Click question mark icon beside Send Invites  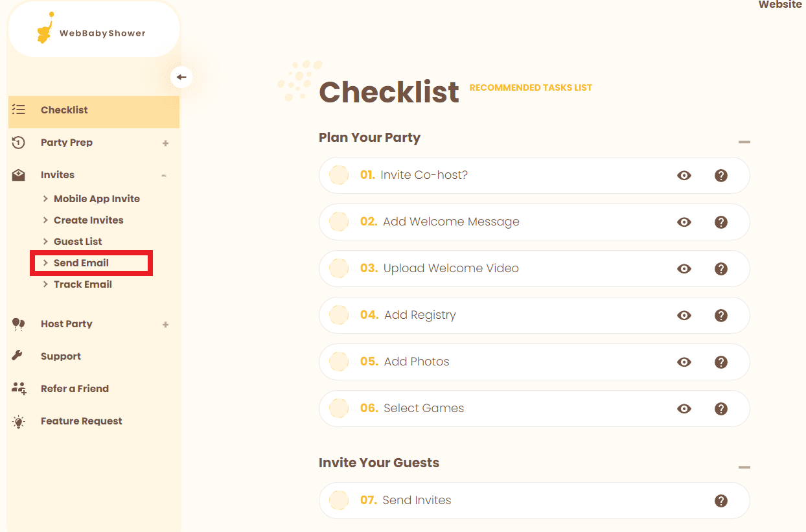click(720, 500)
